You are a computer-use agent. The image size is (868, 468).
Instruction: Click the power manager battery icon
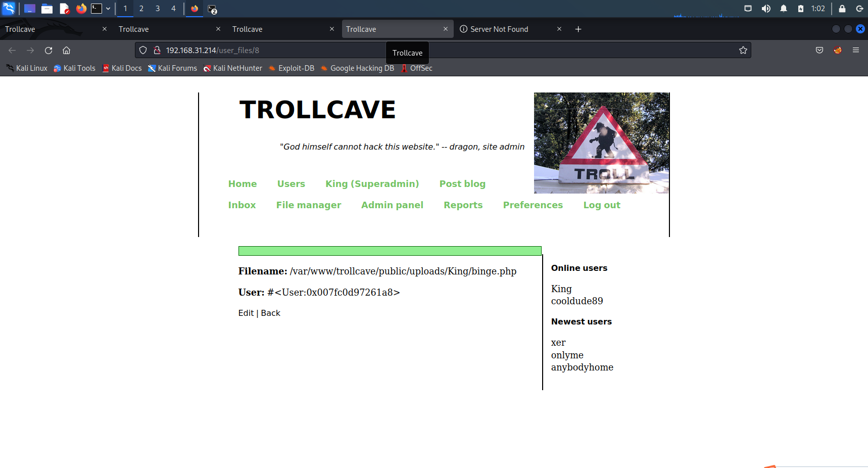pyautogui.click(x=801, y=9)
